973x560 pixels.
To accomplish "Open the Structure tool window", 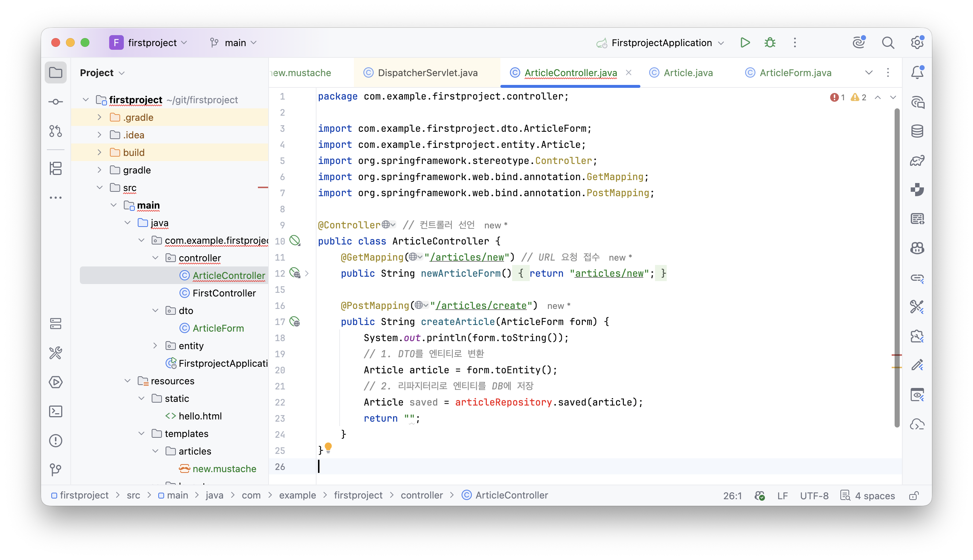I will [56, 168].
